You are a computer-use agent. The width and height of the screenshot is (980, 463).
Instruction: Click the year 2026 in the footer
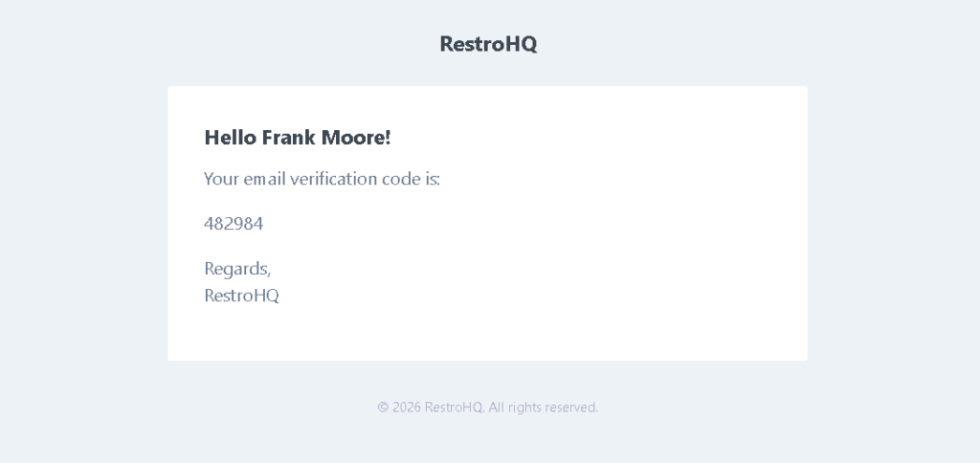pyautogui.click(x=407, y=408)
